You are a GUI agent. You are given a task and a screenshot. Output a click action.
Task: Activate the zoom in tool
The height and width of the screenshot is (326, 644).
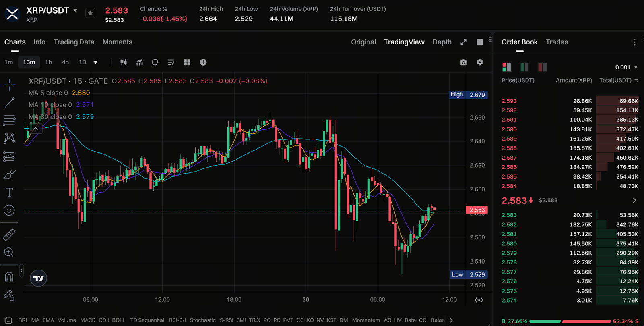click(9, 252)
